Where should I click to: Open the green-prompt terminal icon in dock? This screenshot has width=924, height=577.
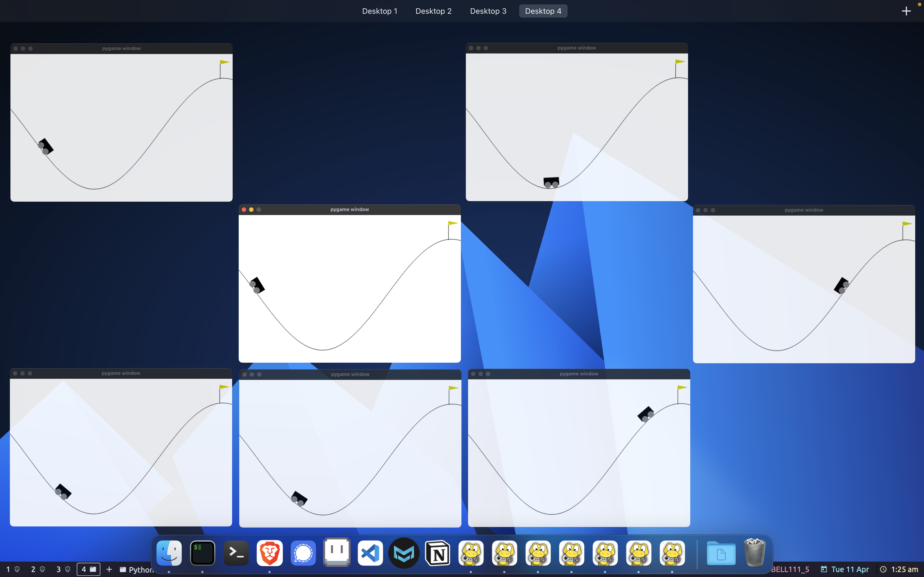click(202, 553)
